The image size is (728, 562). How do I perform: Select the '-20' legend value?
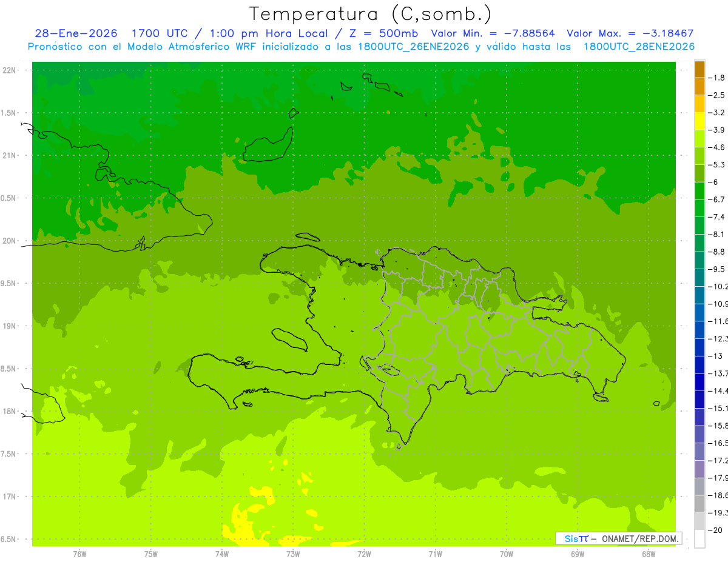715,530
